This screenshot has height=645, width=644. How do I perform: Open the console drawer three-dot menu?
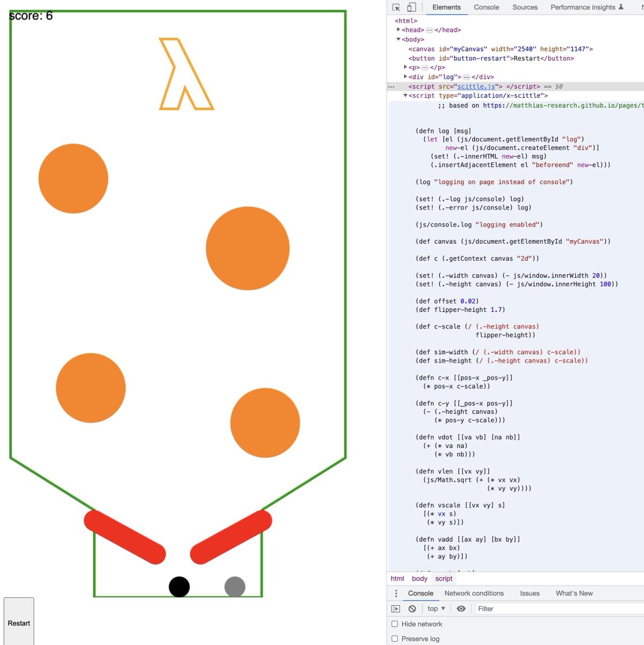coord(396,593)
